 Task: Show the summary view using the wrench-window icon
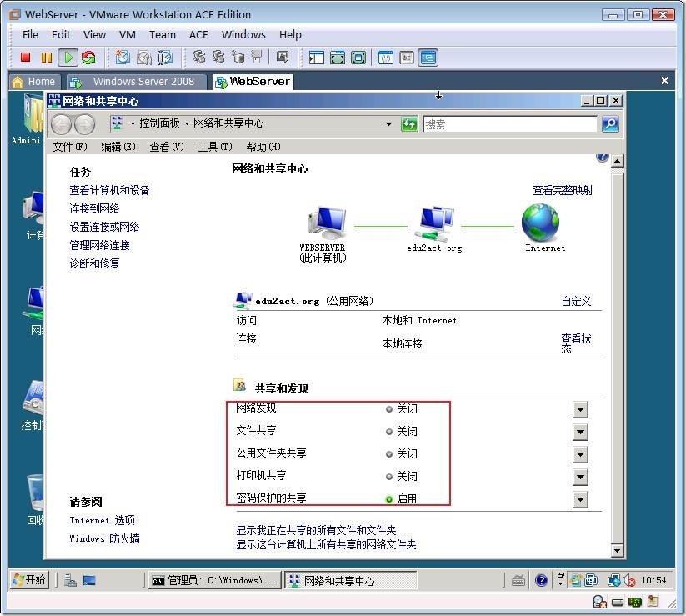(385, 58)
